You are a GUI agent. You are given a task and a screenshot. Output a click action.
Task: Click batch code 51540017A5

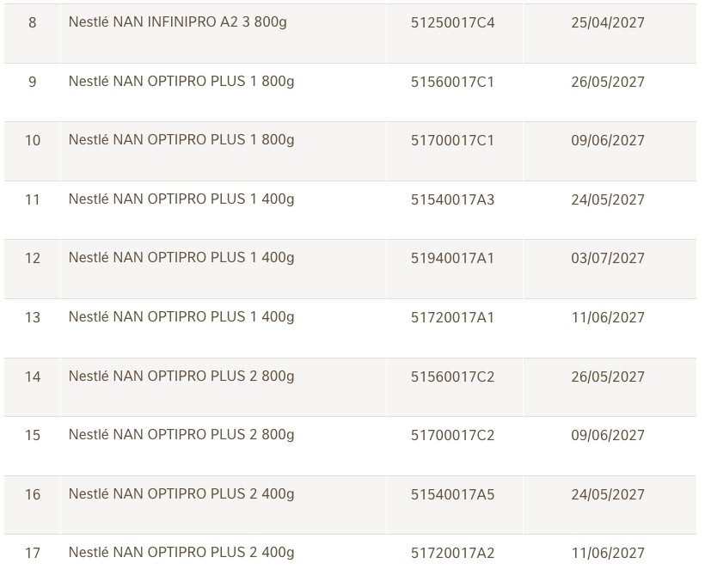pos(452,494)
